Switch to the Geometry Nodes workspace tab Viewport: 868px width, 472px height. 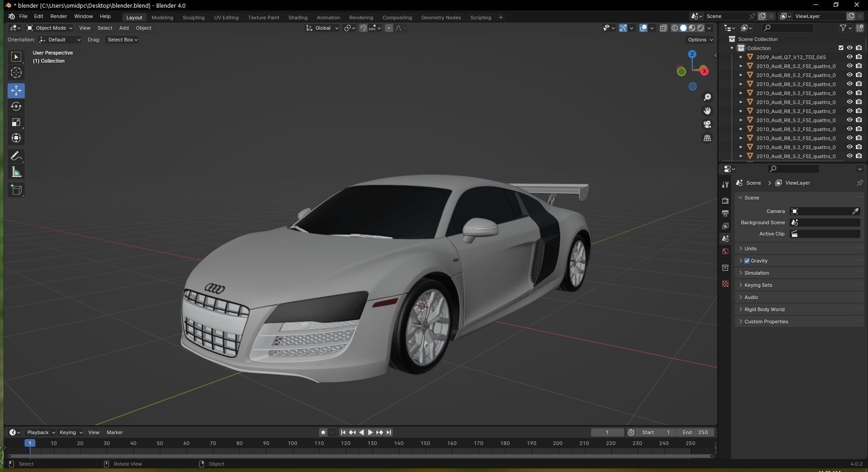click(x=441, y=18)
